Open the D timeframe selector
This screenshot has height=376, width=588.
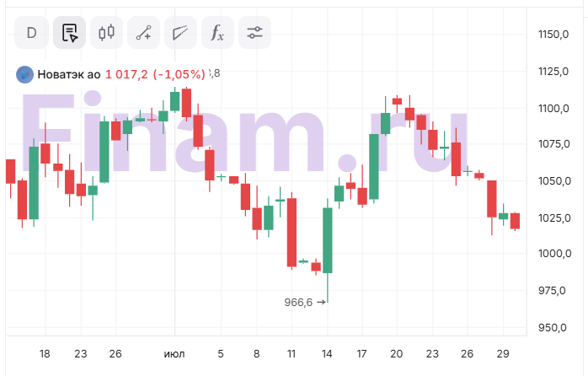[32, 33]
